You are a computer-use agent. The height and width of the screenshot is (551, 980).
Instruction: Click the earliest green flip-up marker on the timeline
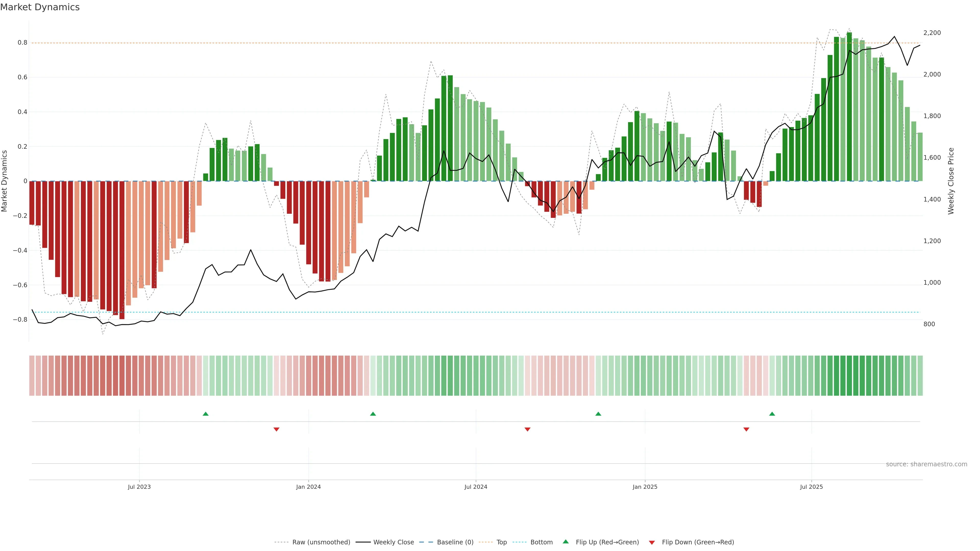tap(205, 414)
